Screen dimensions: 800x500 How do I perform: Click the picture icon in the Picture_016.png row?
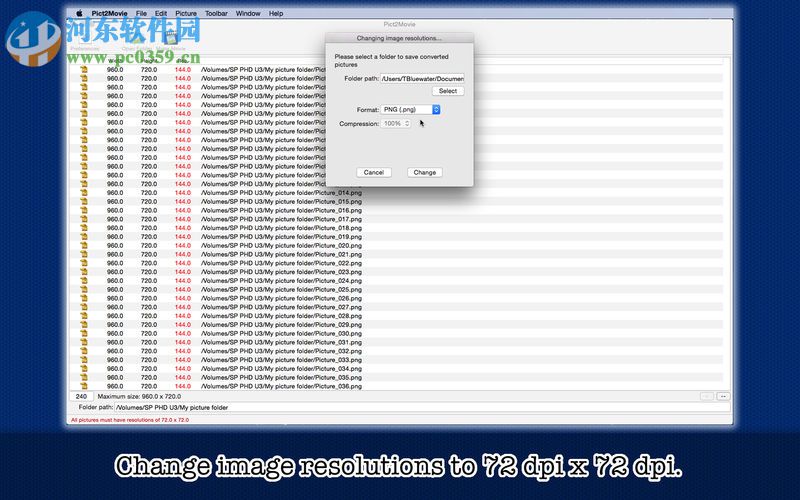84,210
